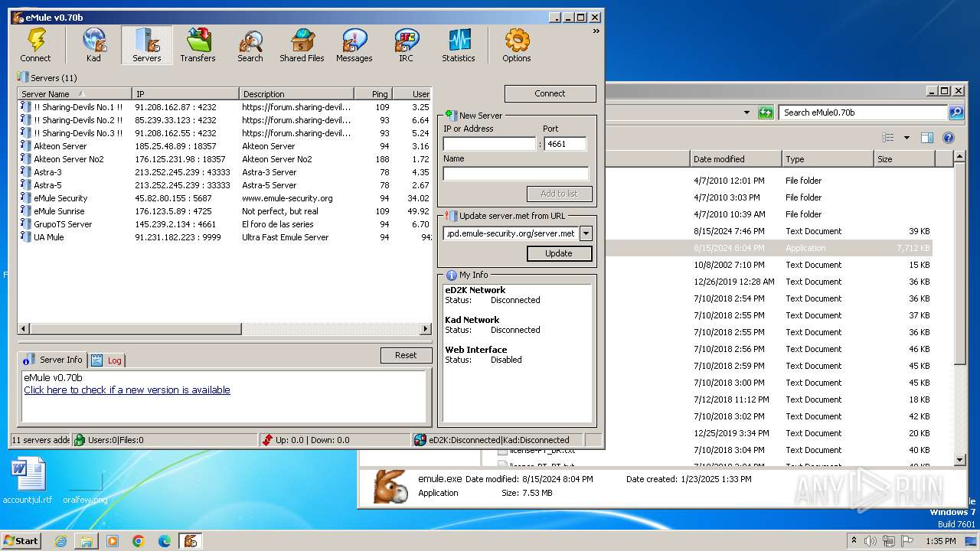Click the Search eMule0.70b box in Explorer
The image size is (980, 551).
click(x=864, y=112)
